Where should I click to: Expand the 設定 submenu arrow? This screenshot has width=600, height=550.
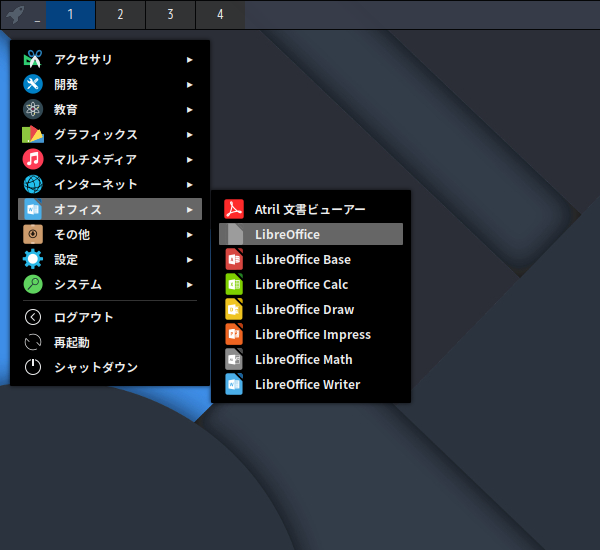click(x=189, y=260)
